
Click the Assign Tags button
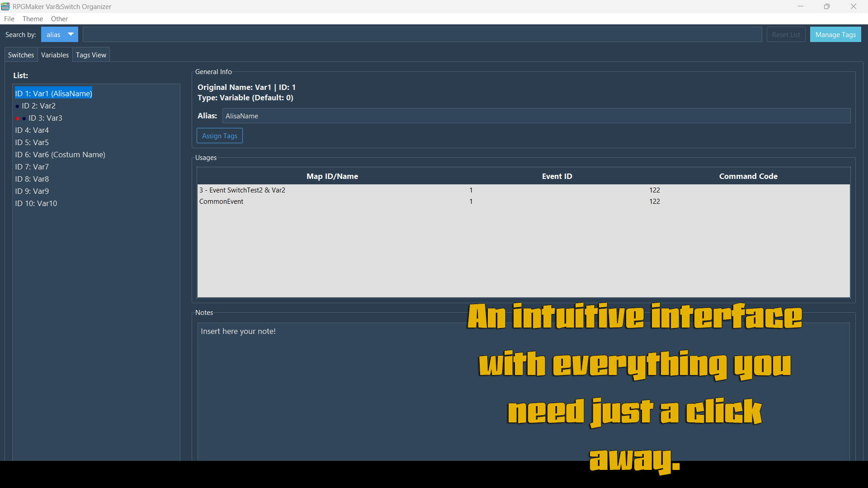point(219,136)
